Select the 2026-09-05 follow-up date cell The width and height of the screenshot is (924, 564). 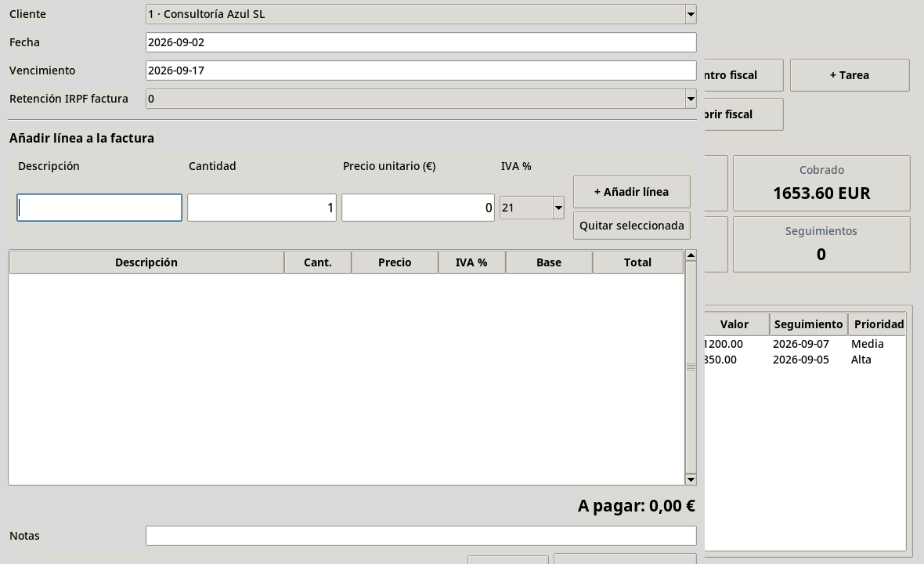(x=801, y=360)
